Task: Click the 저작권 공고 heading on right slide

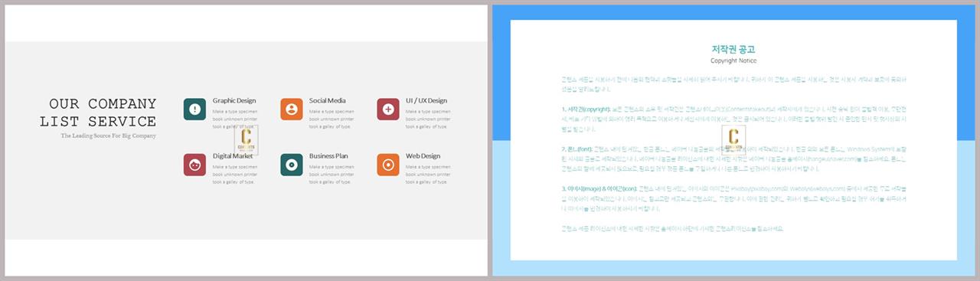Action: coord(733,49)
